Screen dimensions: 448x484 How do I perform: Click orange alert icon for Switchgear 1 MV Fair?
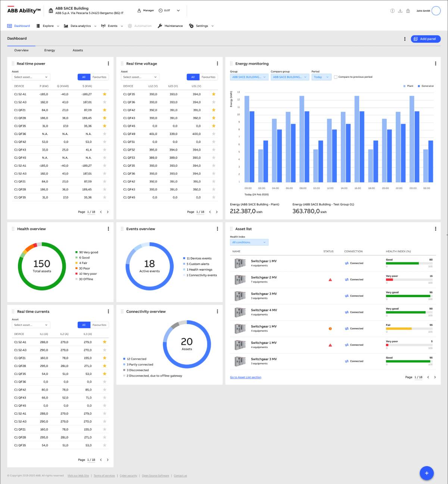point(330,329)
